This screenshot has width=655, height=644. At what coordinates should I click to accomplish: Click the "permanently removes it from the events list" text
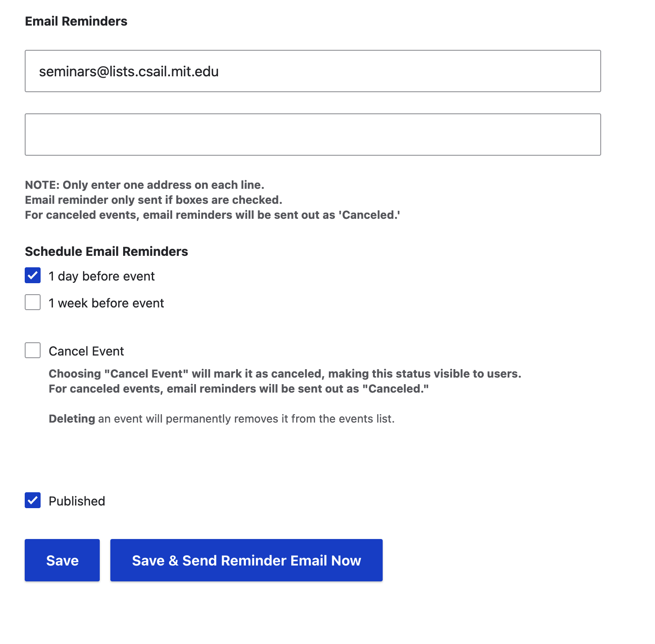pyautogui.click(x=280, y=419)
